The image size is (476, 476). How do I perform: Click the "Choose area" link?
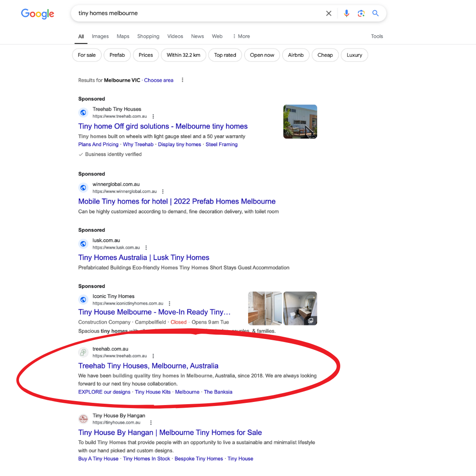tap(159, 80)
